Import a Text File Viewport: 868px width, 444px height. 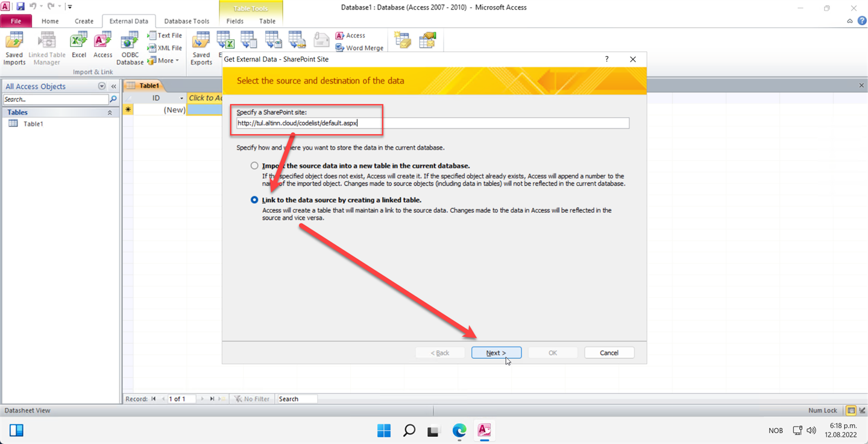[165, 36]
